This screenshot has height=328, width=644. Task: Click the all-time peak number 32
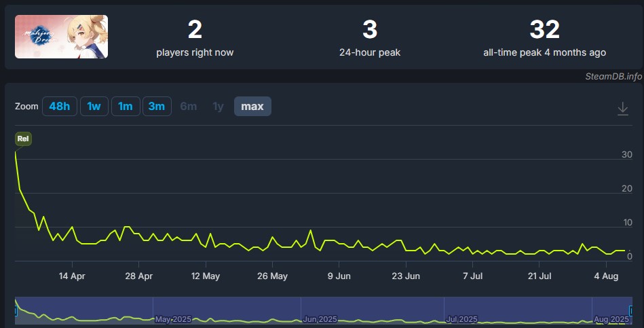(x=545, y=30)
